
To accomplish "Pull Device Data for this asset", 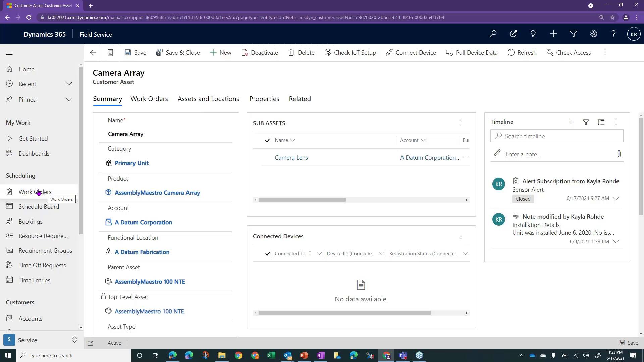I will pos(472,52).
